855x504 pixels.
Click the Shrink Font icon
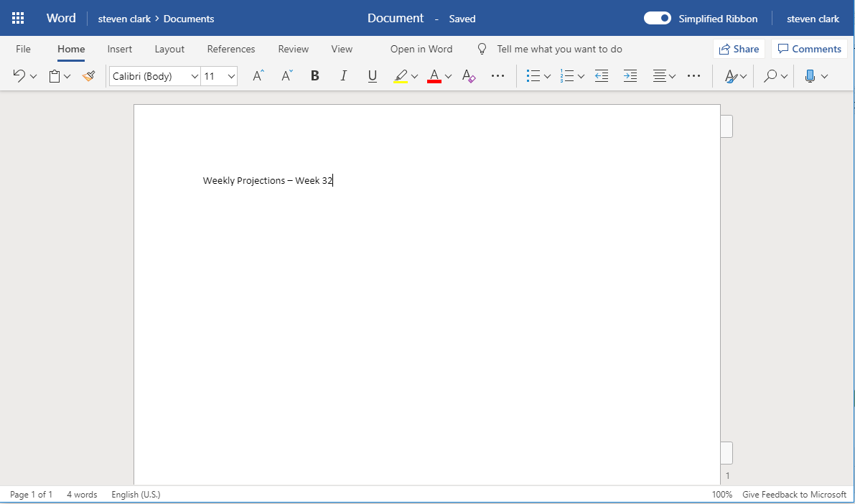click(286, 76)
